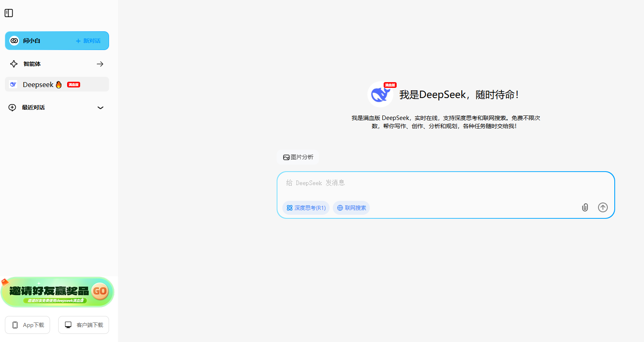Click the arrow next to 智能体
644x342 pixels.
[x=100, y=64]
